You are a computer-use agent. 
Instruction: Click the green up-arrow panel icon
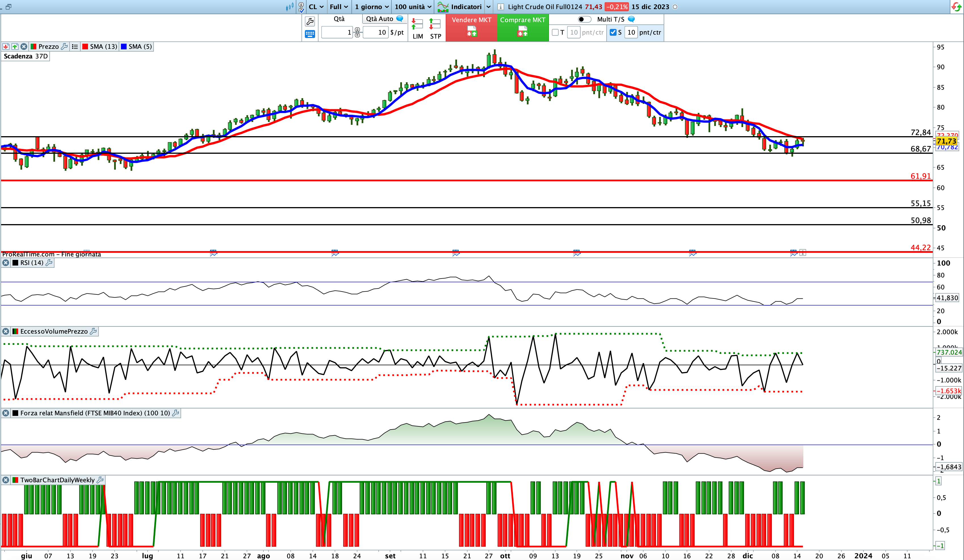[15, 47]
